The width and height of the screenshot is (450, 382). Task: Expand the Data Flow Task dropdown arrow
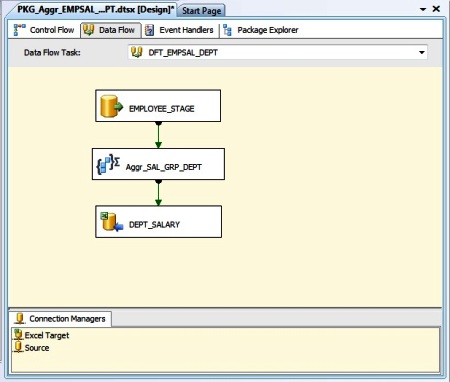pyautogui.click(x=422, y=52)
